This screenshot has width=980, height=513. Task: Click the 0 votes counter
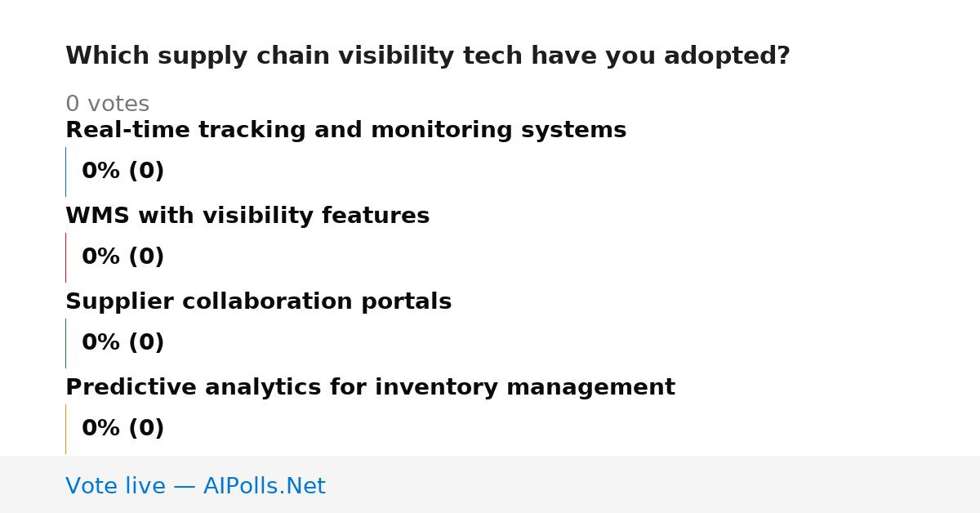coord(107,105)
